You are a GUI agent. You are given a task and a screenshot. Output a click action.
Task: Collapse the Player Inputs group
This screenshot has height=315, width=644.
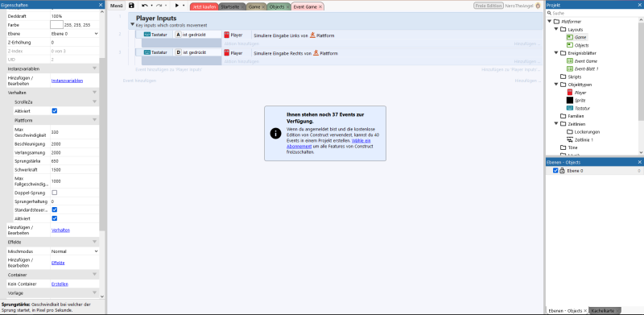(x=132, y=24)
